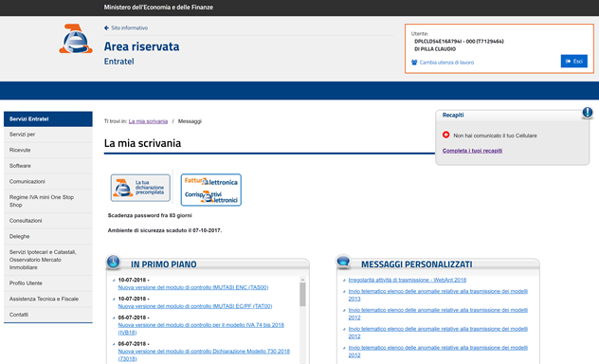
Task: Click the Esci logout button
Action: (x=573, y=61)
